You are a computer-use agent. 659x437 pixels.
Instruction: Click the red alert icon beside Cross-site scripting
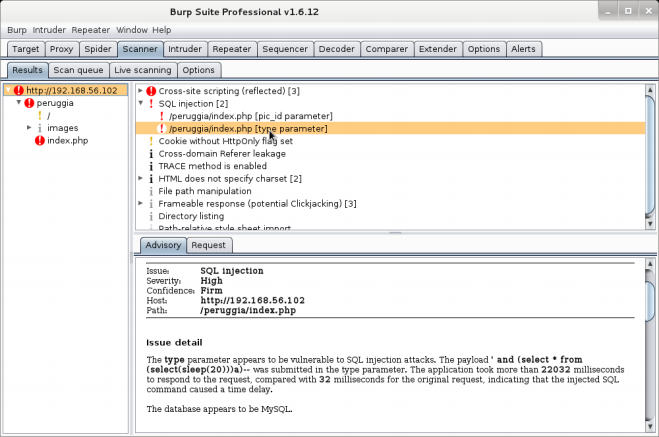click(151, 91)
